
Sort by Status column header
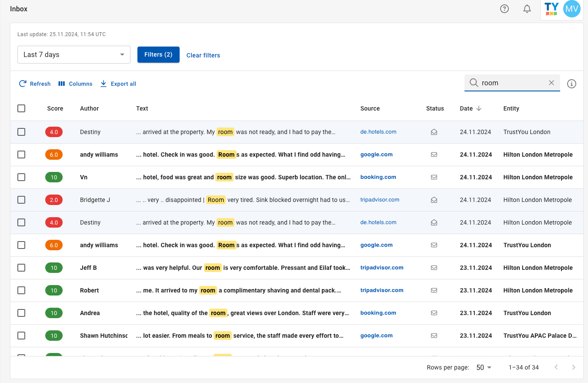435,108
